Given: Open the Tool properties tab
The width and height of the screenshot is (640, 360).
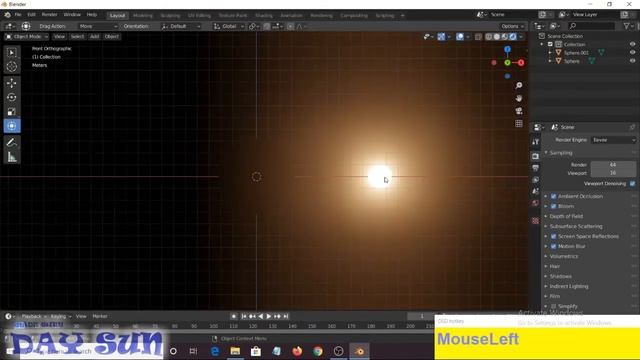Looking at the screenshot, I should 536,142.
